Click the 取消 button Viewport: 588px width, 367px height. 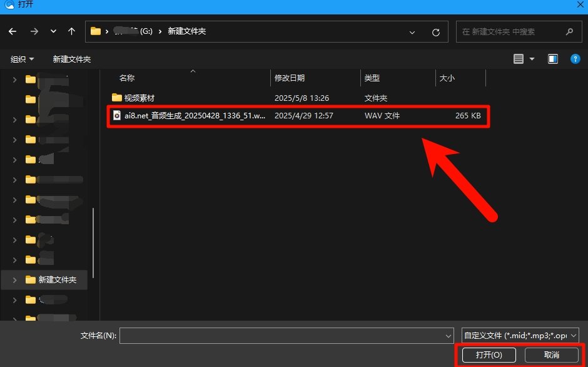tap(551, 354)
